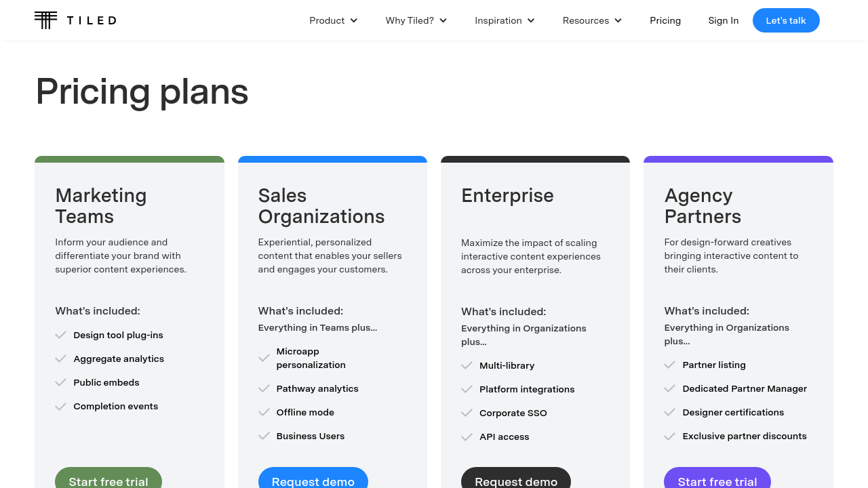The height and width of the screenshot is (488, 868).
Task: Click checkmark next to API access
Action: pyautogui.click(x=467, y=437)
